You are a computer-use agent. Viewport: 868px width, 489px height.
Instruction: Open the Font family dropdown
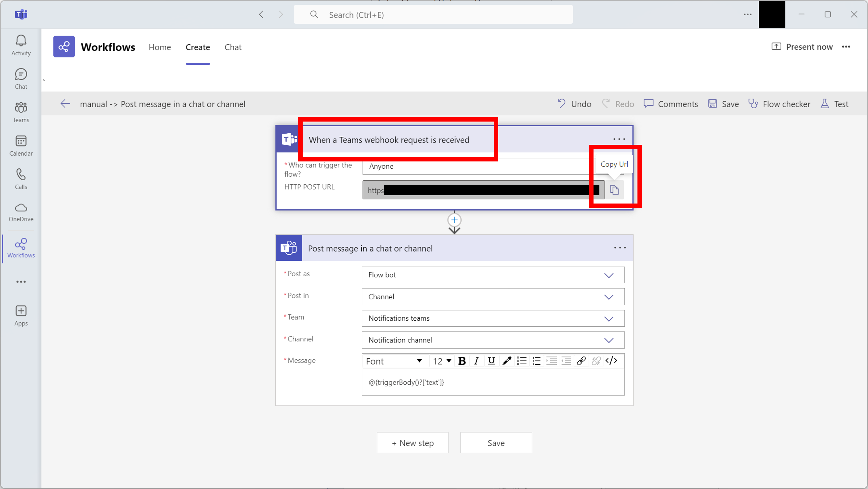tap(394, 361)
